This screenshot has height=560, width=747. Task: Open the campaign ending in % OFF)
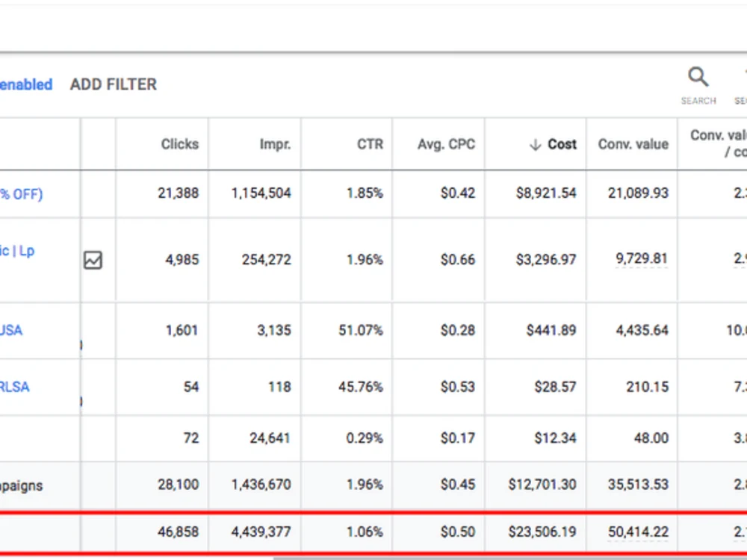[21, 194]
